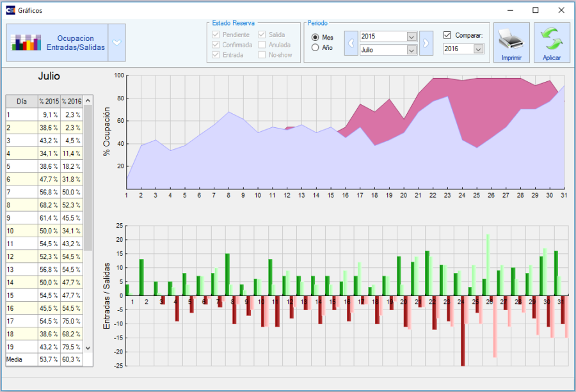Select the 79,5 % cell in day 19 row
This screenshot has width=576, height=392.
[x=72, y=347]
